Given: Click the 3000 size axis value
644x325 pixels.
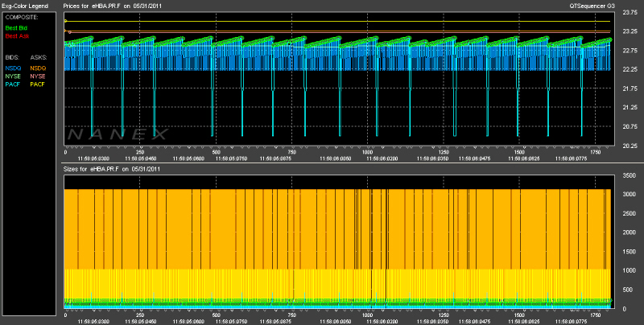Looking at the screenshot, I should click(x=630, y=195).
